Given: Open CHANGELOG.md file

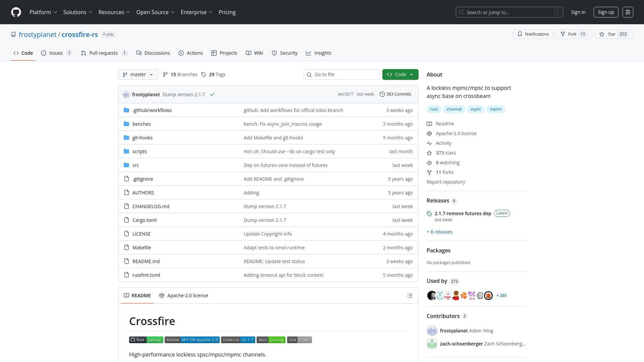Looking at the screenshot, I should click(151, 206).
